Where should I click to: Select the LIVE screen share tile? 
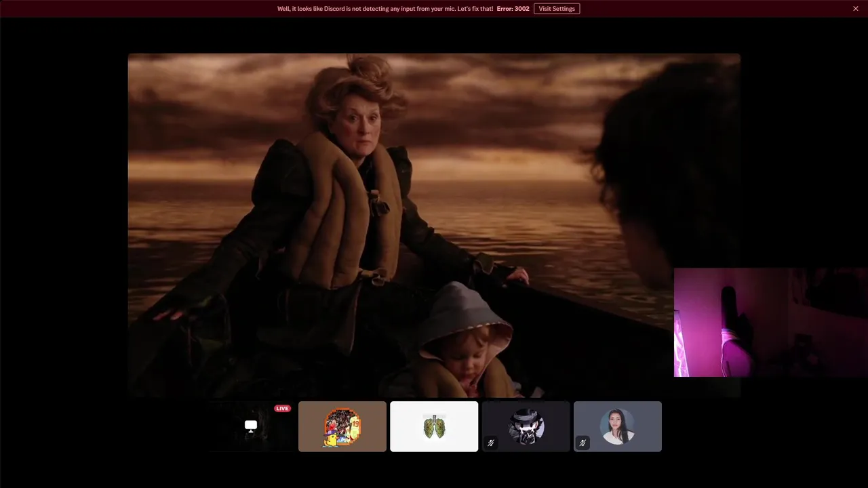pyautogui.click(x=251, y=426)
